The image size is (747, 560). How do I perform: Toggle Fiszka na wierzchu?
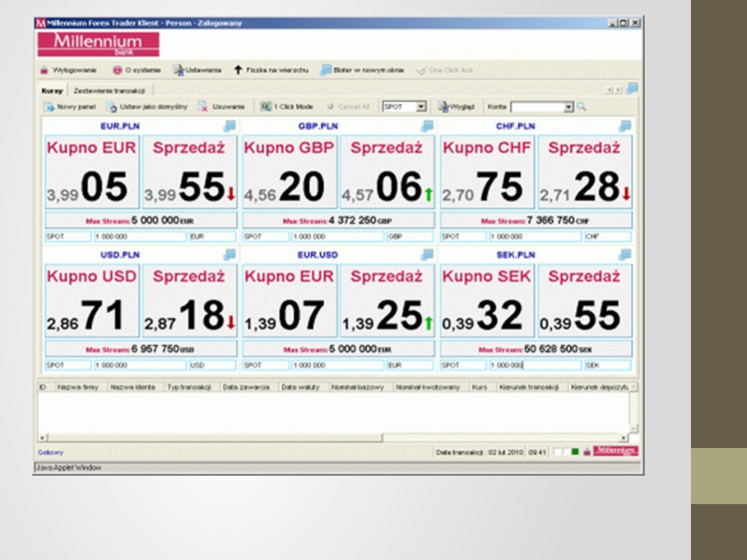click(x=238, y=71)
